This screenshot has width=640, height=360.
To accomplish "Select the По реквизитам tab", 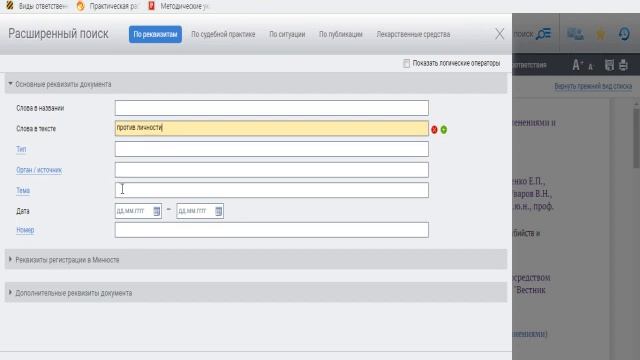I will [x=155, y=34].
